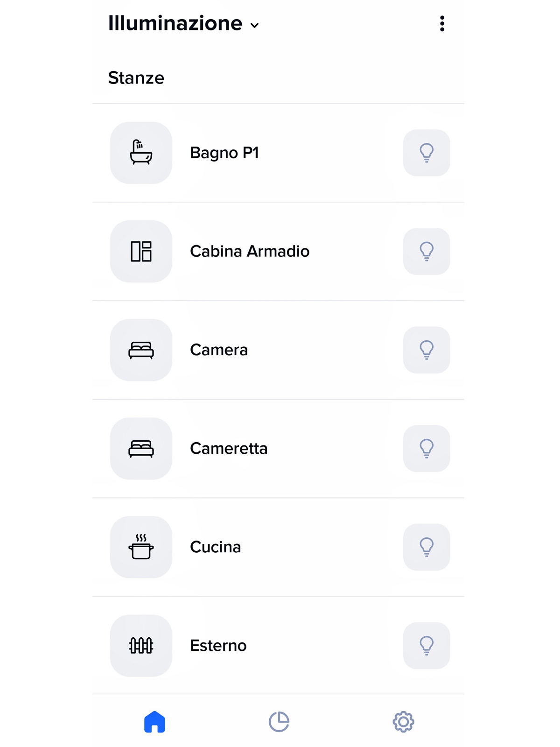Viewport: 560px width, 747px height.
Task: Tap the Cabina Armadio wardrobe icon
Action: coord(141,251)
